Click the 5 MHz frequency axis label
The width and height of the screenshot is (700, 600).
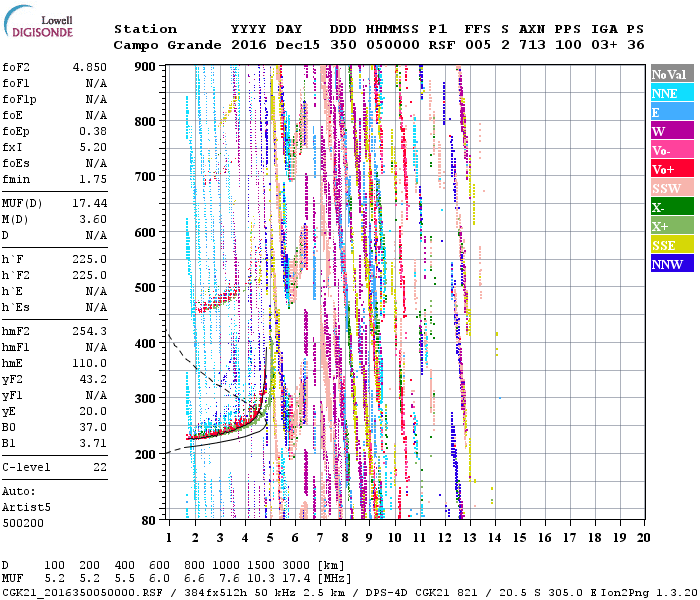coord(270,538)
